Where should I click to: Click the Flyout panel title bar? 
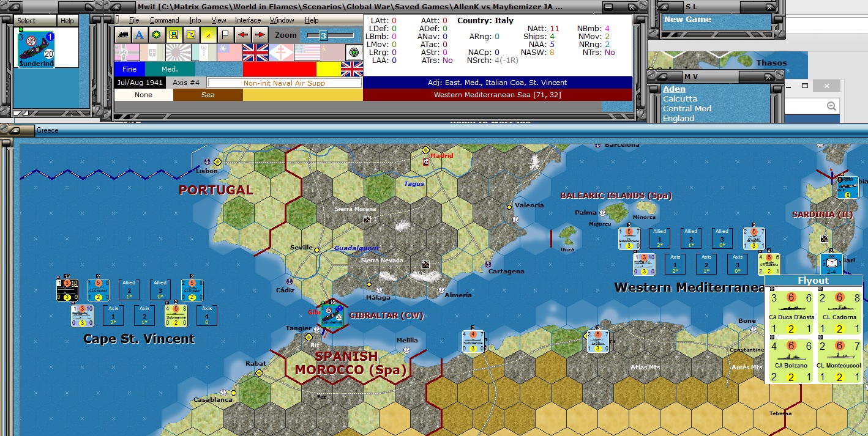coord(813,281)
